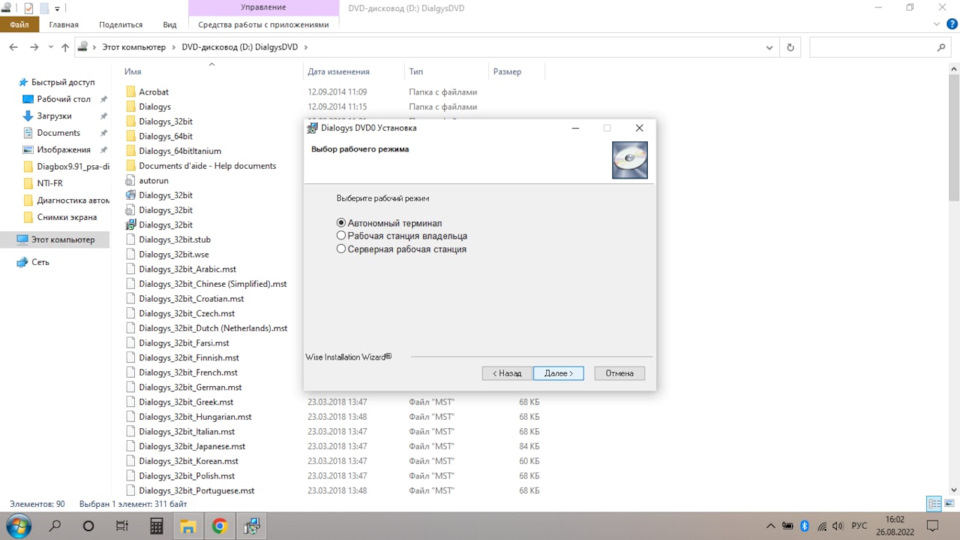This screenshot has width=960, height=540.
Task: Open the Вид ribbon tab
Action: [x=170, y=24]
